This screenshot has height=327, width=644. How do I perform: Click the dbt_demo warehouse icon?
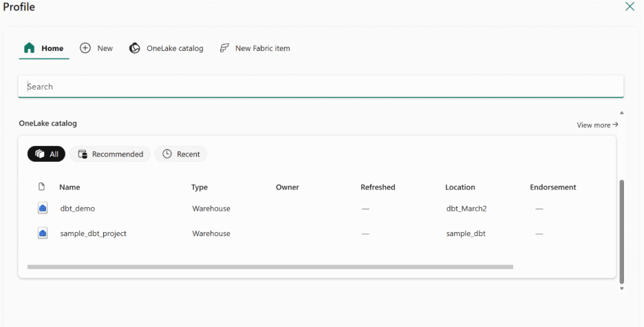pos(43,209)
